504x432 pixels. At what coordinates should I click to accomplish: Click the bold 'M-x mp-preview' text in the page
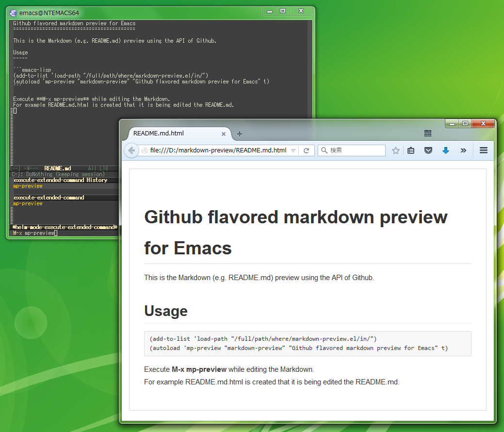tap(199, 369)
